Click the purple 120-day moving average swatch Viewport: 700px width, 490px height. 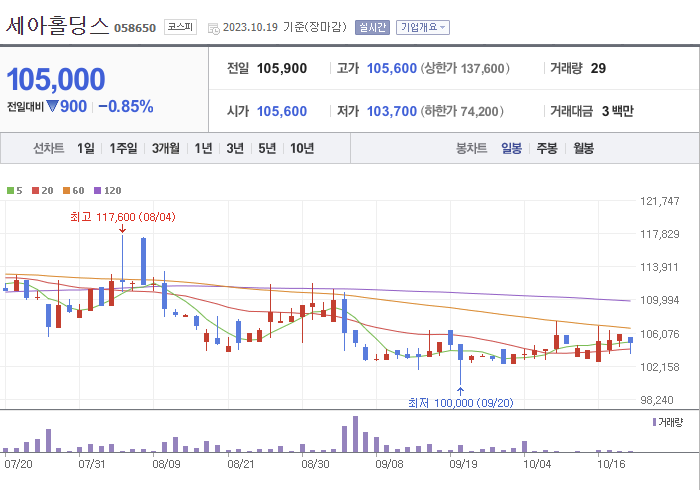[x=97, y=191]
